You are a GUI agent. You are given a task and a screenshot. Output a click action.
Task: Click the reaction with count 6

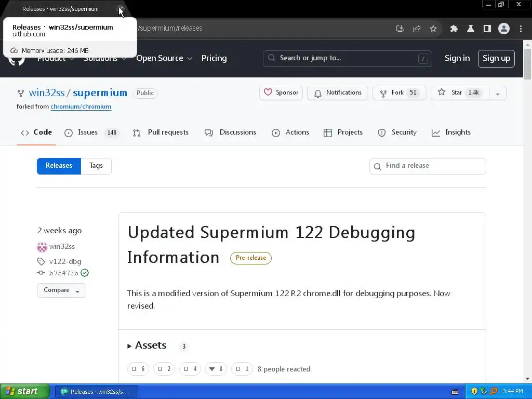(x=139, y=369)
